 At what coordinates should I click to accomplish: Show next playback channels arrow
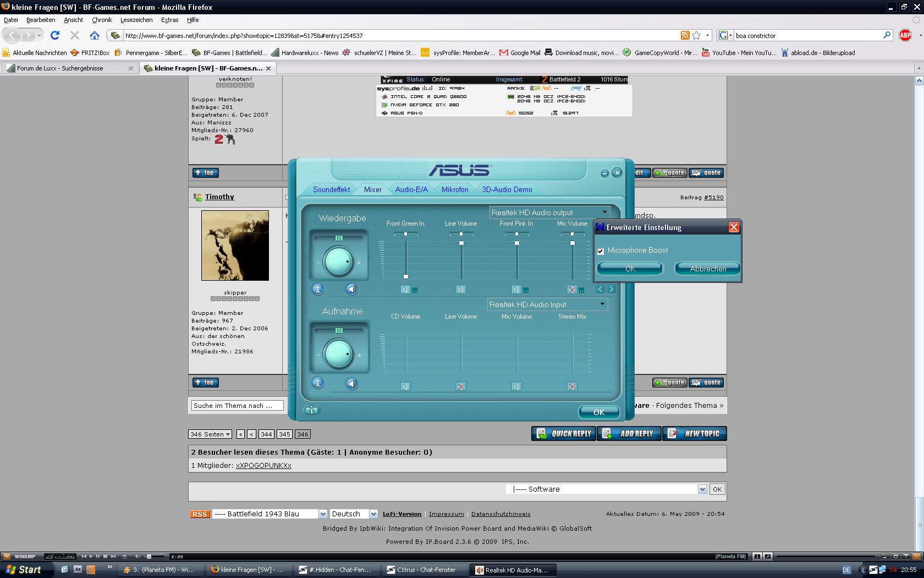point(610,289)
